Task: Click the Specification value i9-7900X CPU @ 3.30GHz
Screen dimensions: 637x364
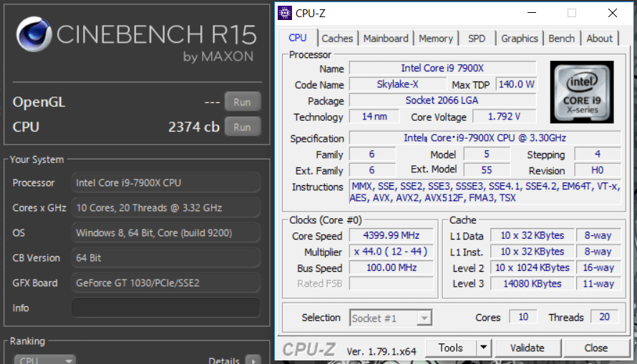Action: (x=485, y=138)
